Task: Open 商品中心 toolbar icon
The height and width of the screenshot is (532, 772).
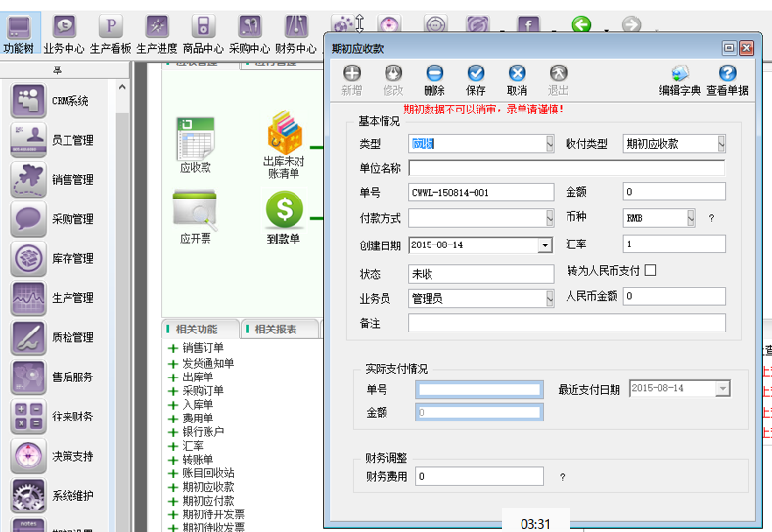Action: [203, 33]
